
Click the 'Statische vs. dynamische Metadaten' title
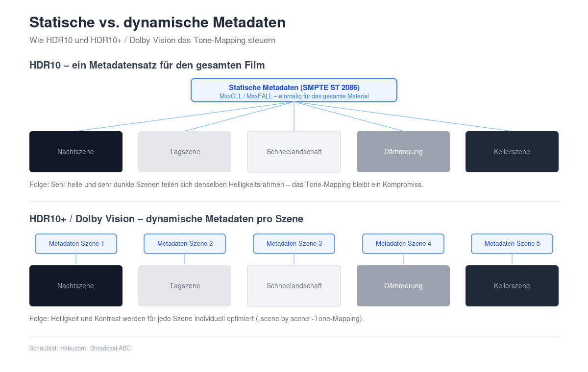157,23
